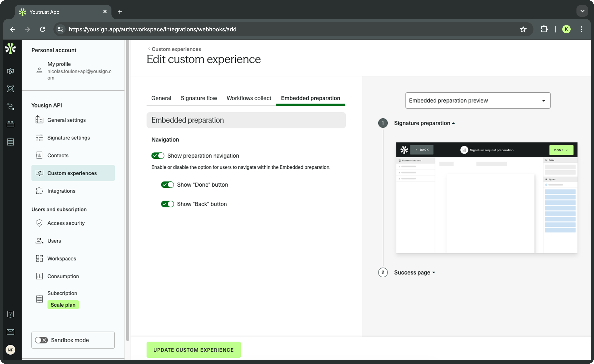Click the Yousign logo in the left rail
The image size is (594, 364).
pos(10,48)
